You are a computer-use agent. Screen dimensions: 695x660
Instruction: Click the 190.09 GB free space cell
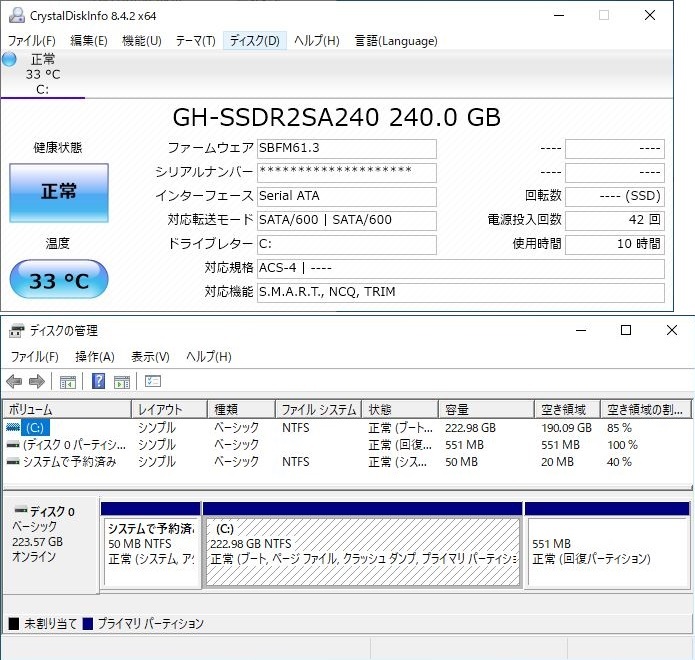(566, 428)
